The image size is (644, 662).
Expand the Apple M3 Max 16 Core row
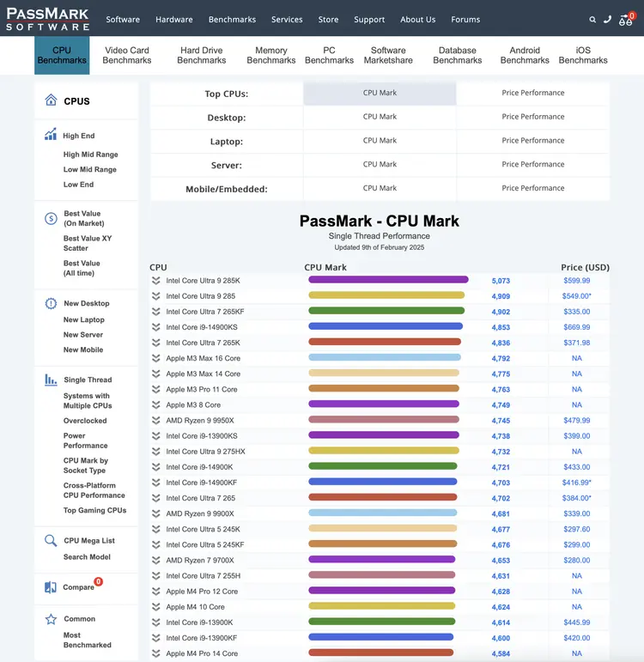(x=156, y=358)
